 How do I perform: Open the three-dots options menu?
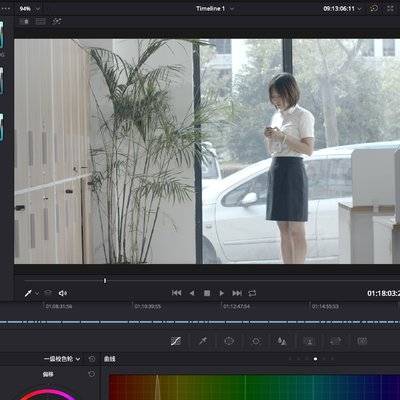tap(6, 9)
